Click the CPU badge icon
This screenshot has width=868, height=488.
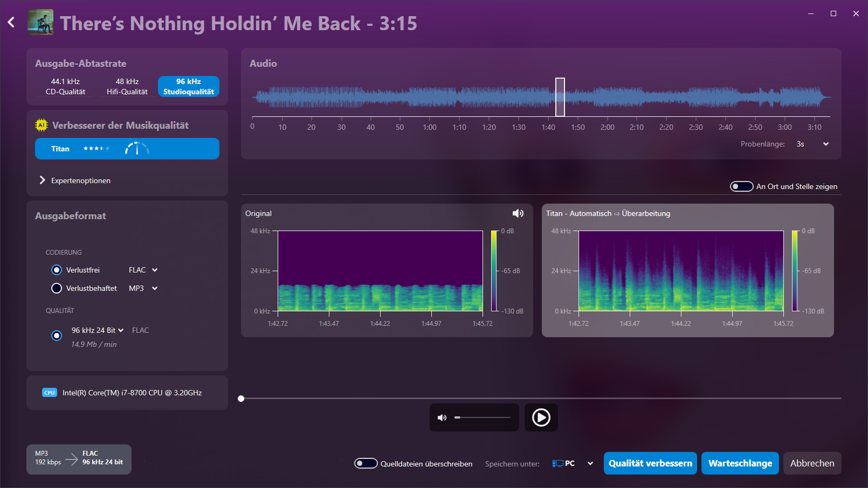tap(50, 393)
